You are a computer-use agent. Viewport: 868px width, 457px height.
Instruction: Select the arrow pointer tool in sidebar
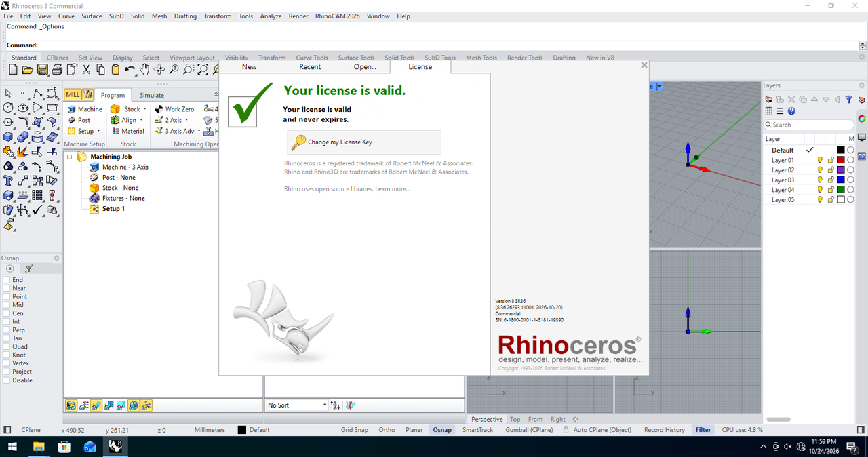point(8,94)
